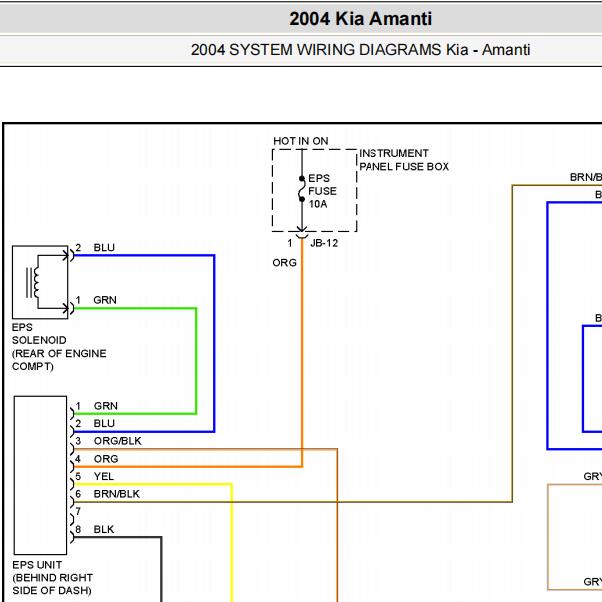Click the "INSTRUMENT PANEL FUSE BOX" label
602x602 pixels.
tap(404, 160)
